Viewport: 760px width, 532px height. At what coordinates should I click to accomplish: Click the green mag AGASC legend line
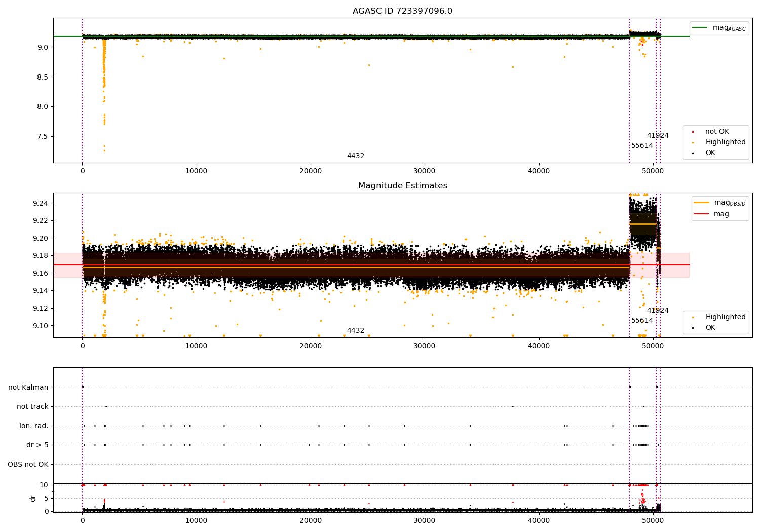tap(701, 28)
